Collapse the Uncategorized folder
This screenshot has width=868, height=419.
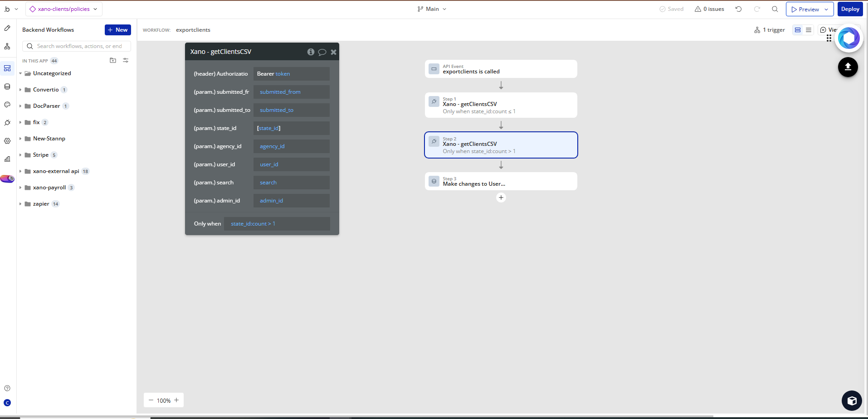pyautogui.click(x=20, y=73)
